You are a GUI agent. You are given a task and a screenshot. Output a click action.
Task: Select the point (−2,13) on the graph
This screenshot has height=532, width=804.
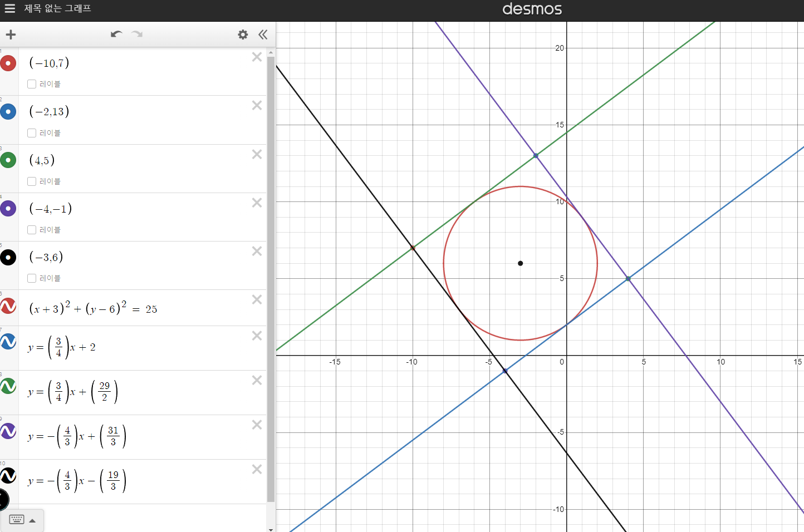click(x=536, y=156)
